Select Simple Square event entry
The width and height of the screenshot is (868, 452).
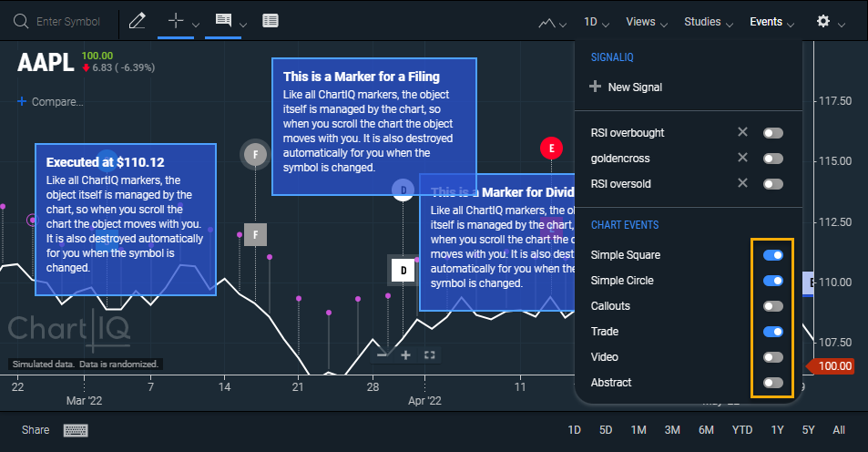(x=626, y=255)
